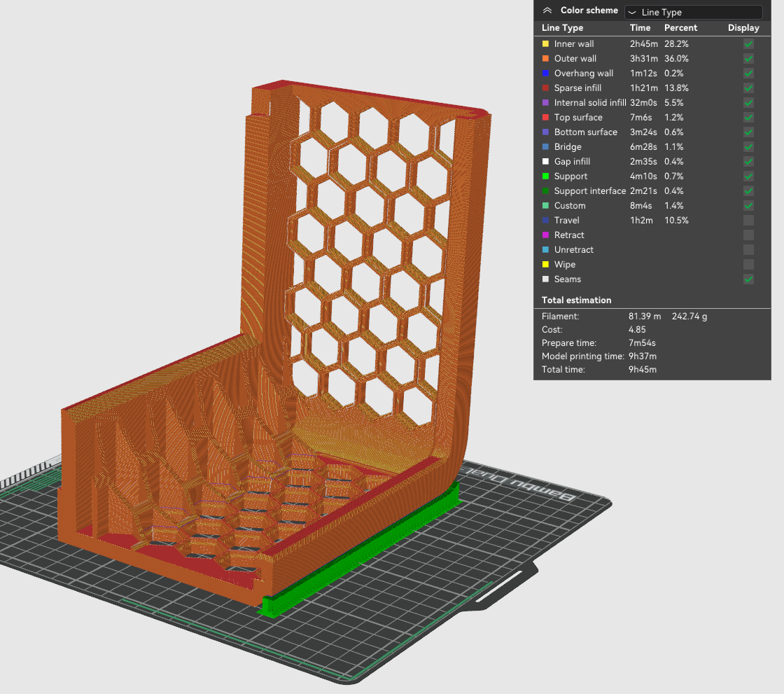784x694 pixels.
Task: Click the Prepare time 7m54s value
Action: coord(642,342)
